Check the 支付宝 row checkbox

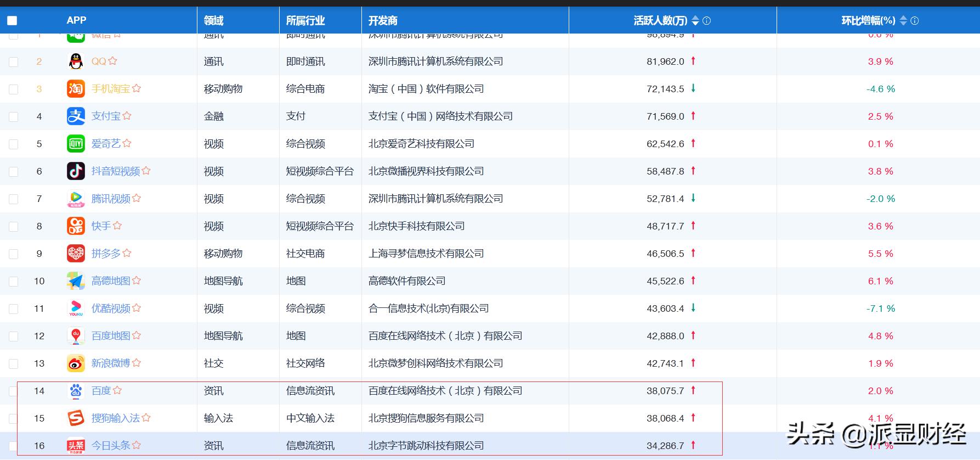pos(14,116)
